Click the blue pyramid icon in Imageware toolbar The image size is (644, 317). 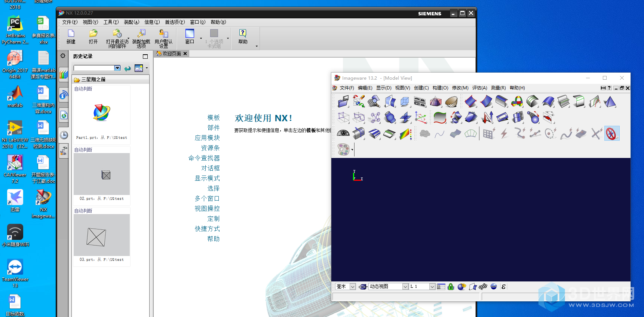[610, 101]
